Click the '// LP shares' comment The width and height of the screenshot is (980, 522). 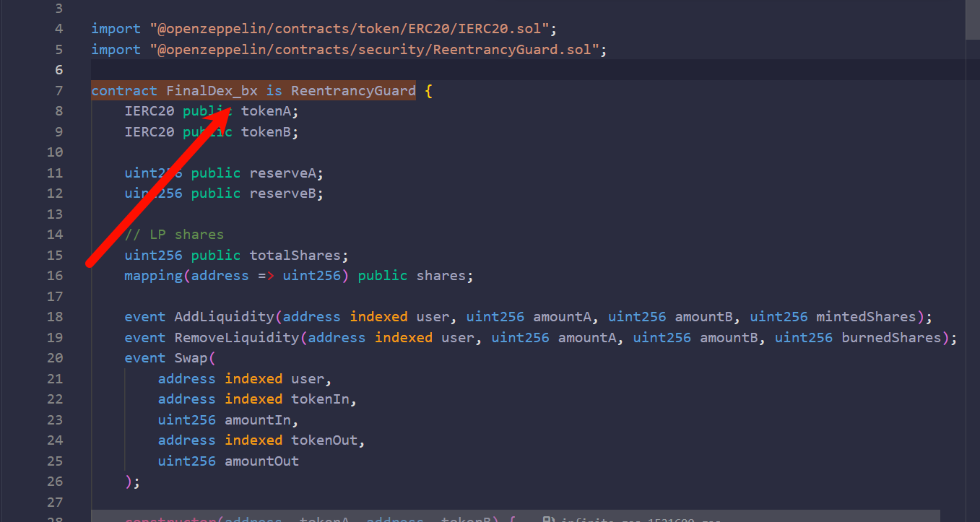pyautogui.click(x=174, y=235)
